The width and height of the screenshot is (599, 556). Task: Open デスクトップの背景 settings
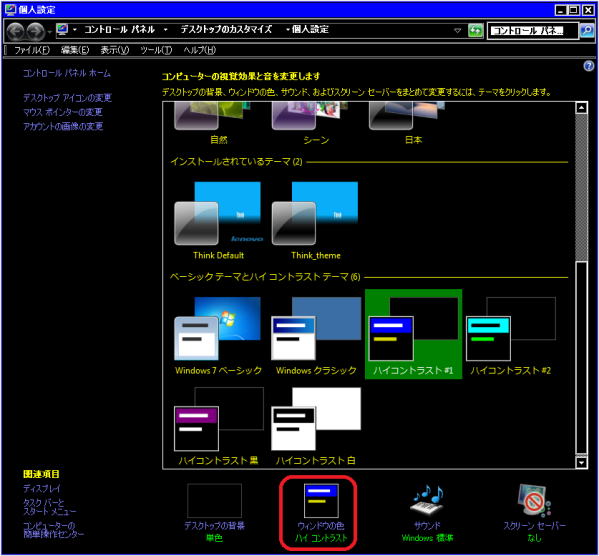214,513
